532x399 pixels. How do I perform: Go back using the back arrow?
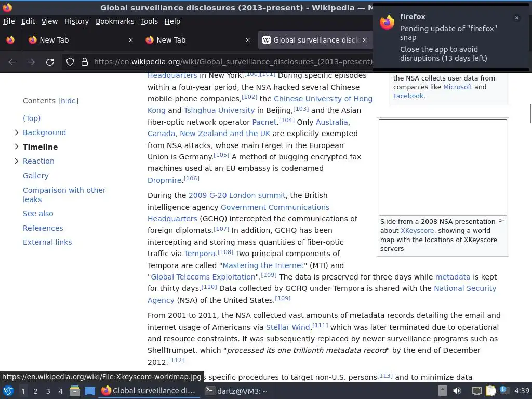[x=12, y=62]
